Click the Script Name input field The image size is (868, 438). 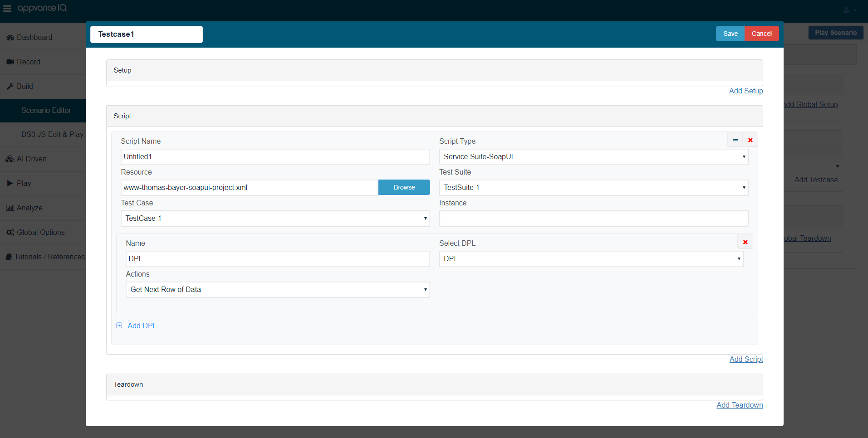(x=275, y=156)
